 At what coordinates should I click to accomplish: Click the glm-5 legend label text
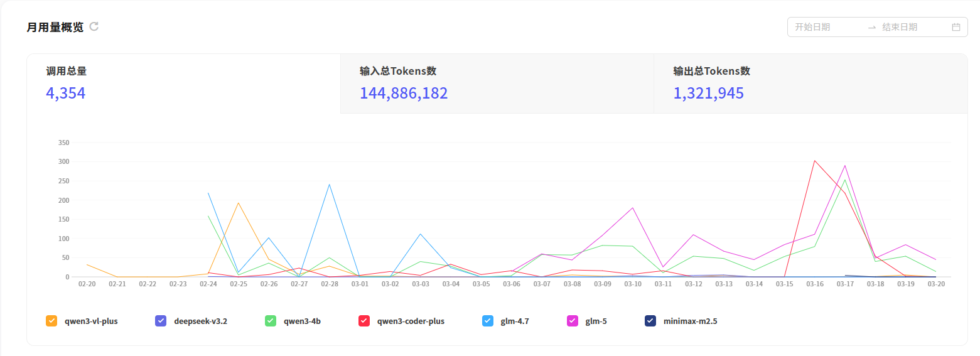point(596,321)
